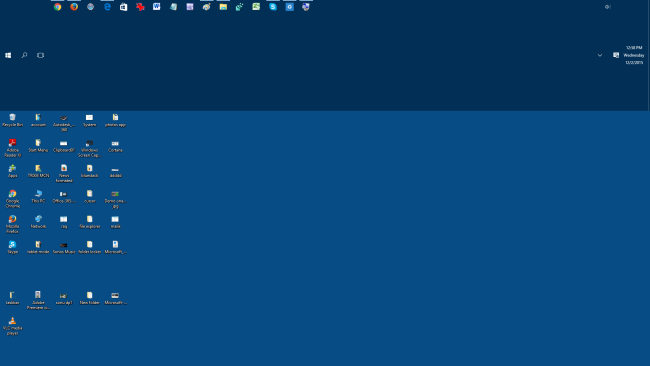Open Microsoft Word from the taskbar
The image size is (650, 366).
[157, 7]
